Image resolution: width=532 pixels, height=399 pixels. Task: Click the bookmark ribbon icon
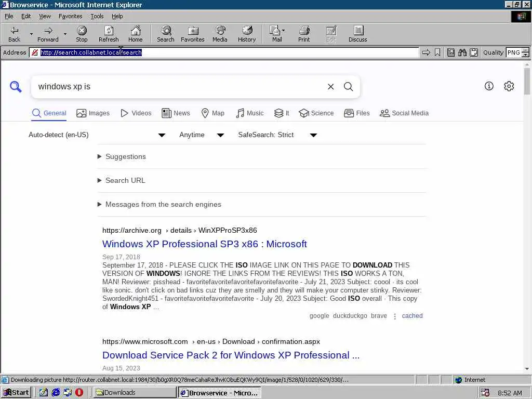click(437, 52)
